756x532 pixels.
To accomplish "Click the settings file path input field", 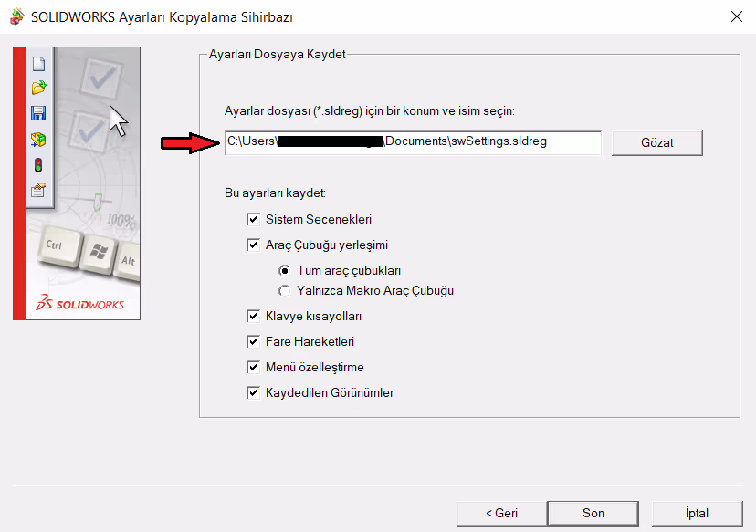I will 414,142.
